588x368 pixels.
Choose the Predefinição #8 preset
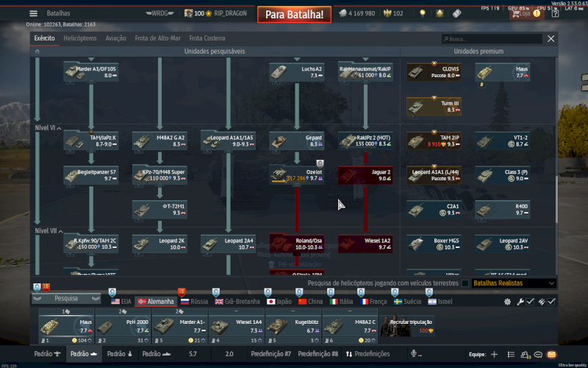point(318,354)
